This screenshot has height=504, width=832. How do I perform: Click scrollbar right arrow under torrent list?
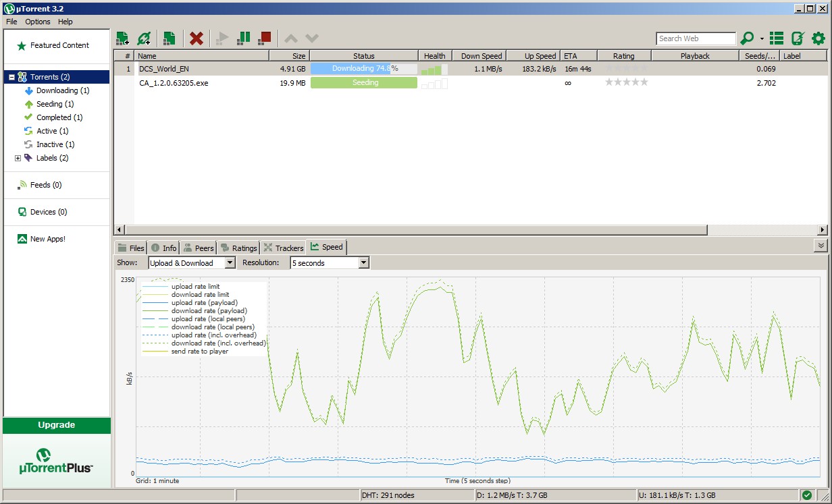pyautogui.click(x=822, y=229)
